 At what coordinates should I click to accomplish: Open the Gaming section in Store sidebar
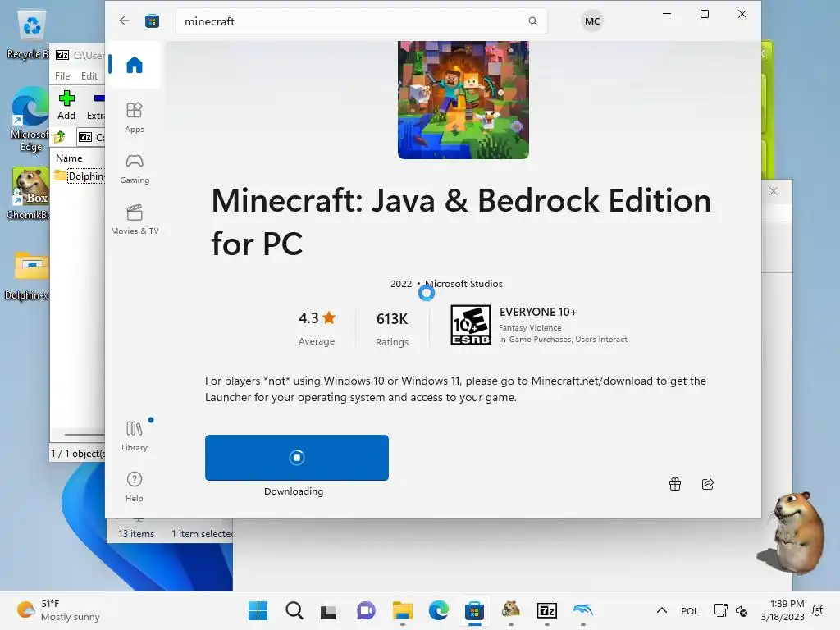(x=135, y=168)
